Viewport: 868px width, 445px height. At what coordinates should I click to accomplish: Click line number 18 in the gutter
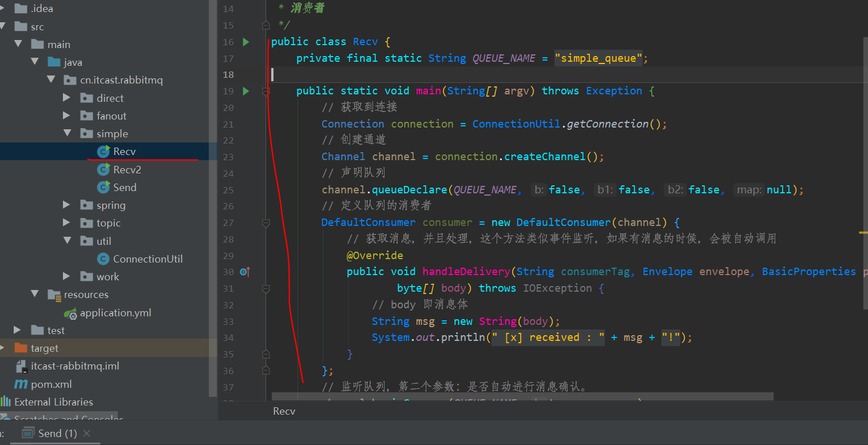click(x=228, y=75)
